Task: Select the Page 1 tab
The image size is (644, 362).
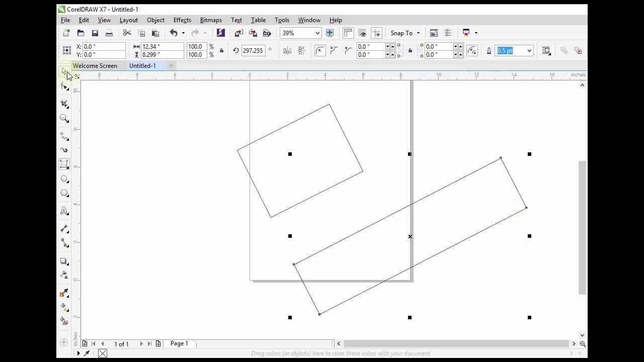Action: [x=179, y=343]
